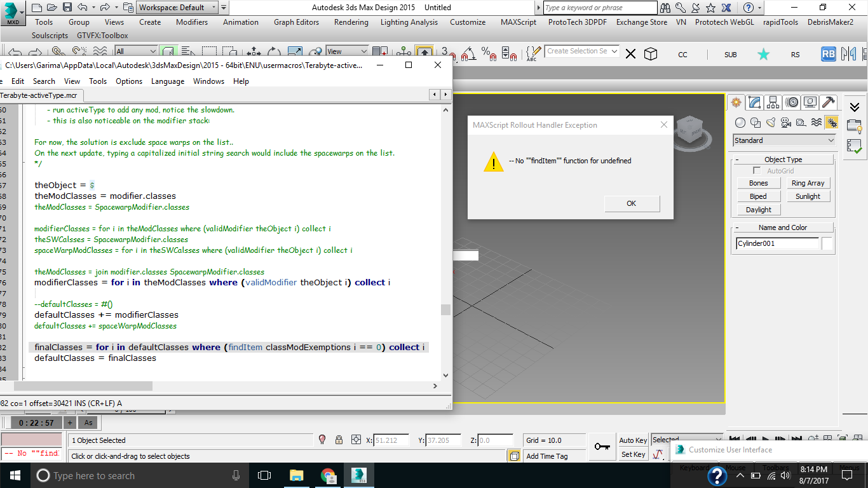This screenshot has width=868, height=488.
Task: Toggle the AutoGrid checkbox
Action: (757, 171)
